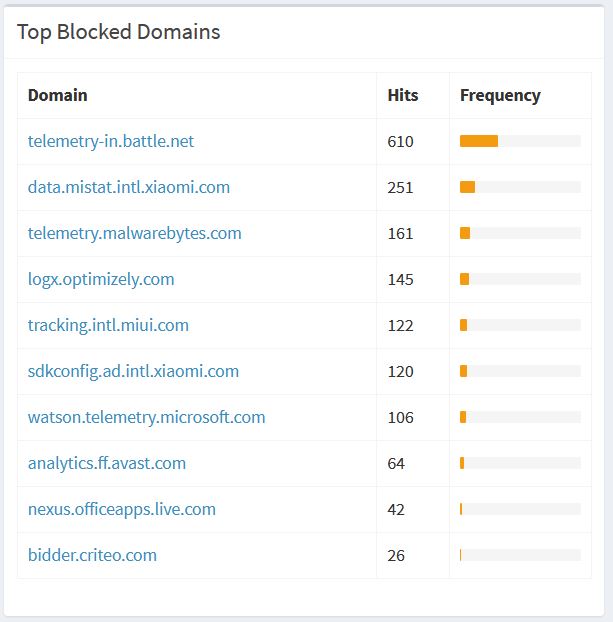The width and height of the screenshot is (613, 622).
Task: Select bidder.criteo.com domain link
Action: click(92, 555)
